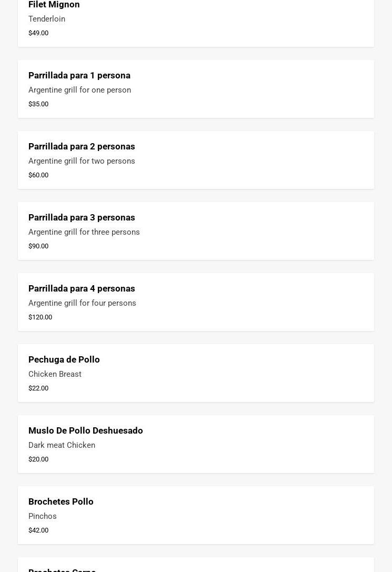The image size is (392, 572).
Task: Click the Tenderloin description
Action: click(x=47, y=19)
